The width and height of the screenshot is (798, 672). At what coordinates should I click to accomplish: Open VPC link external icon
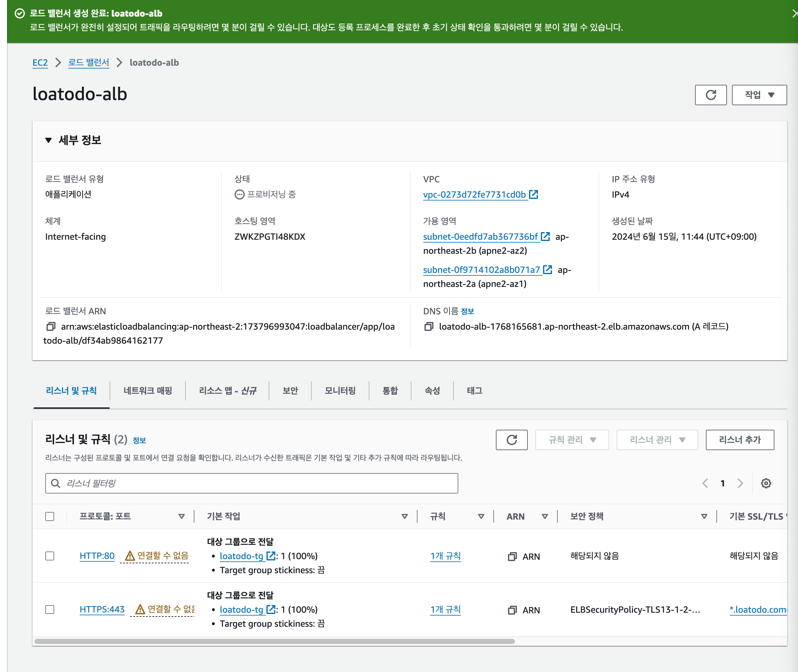click(534, 194)
